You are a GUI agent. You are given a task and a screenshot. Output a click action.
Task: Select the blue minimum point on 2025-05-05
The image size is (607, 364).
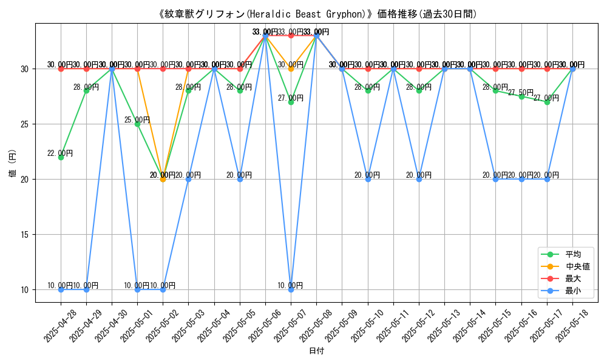tap(240, 180)
